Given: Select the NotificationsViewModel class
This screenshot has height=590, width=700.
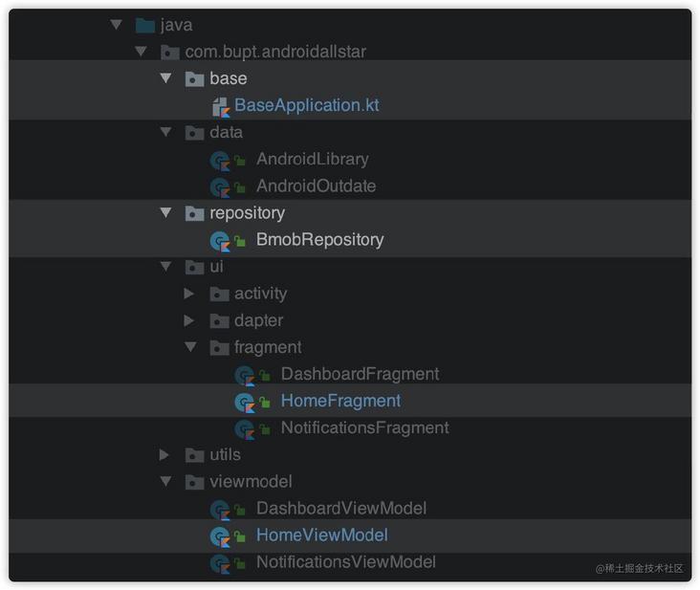Looking at the screenshot, I should pos(345,562).
